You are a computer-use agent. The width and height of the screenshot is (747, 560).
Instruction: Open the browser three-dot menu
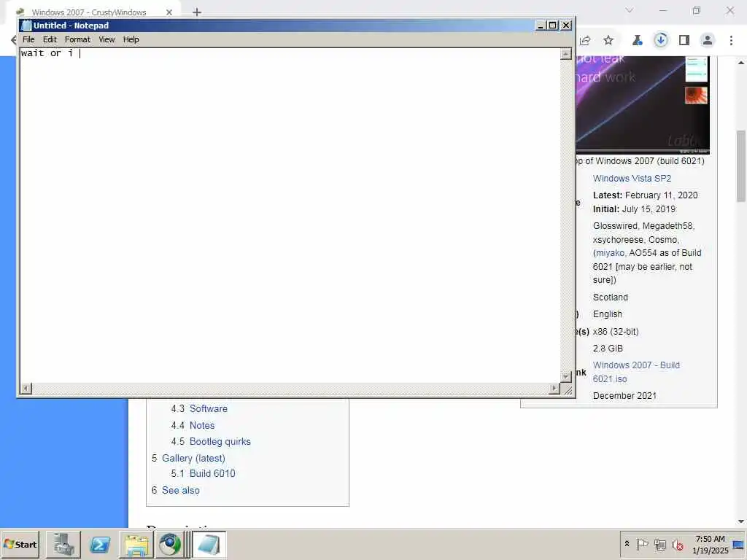click(x=731, y=41)
